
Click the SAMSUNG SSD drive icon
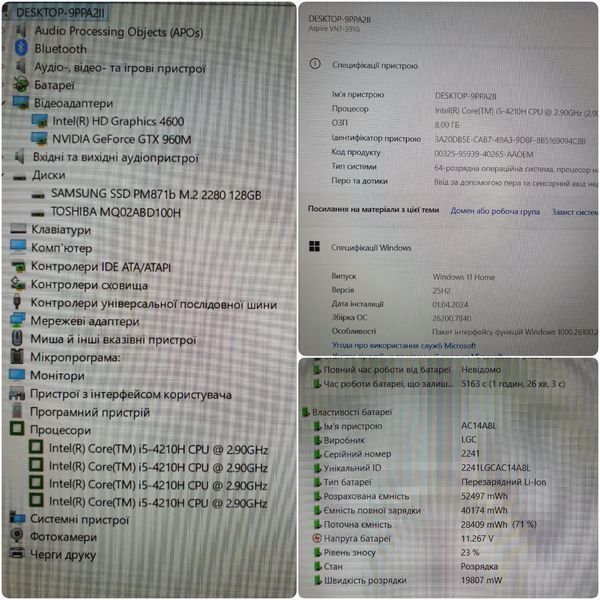tap(38, 196)
